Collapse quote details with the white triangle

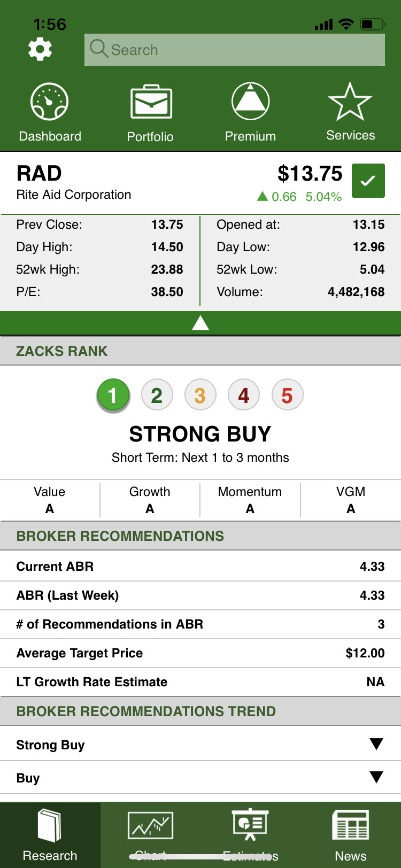200,323
